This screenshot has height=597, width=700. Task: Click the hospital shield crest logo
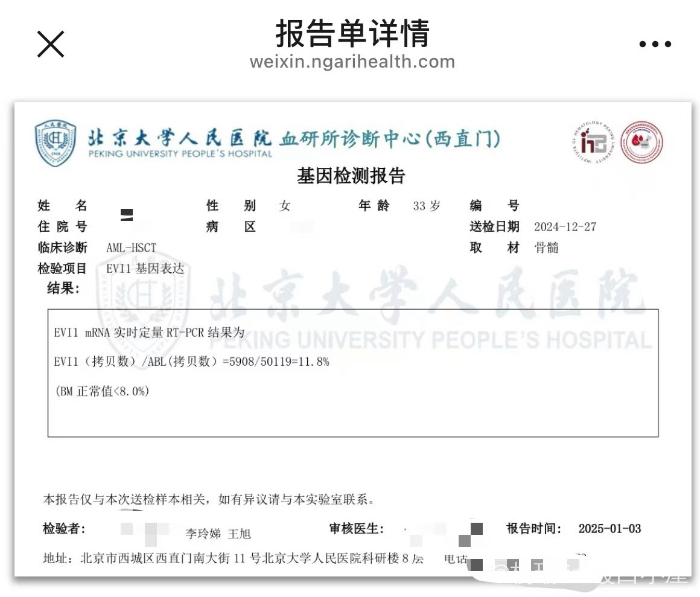click(56, 143)
